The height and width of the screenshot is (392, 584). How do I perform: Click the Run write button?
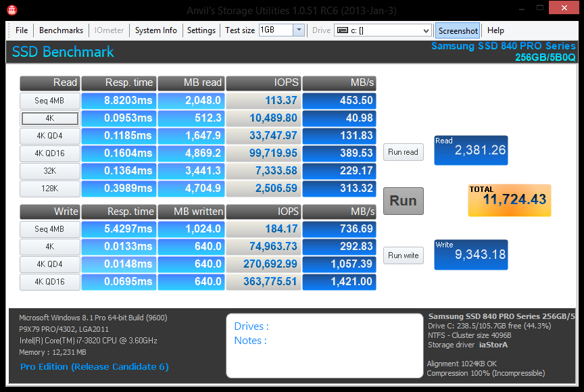(x=404, y=255)
